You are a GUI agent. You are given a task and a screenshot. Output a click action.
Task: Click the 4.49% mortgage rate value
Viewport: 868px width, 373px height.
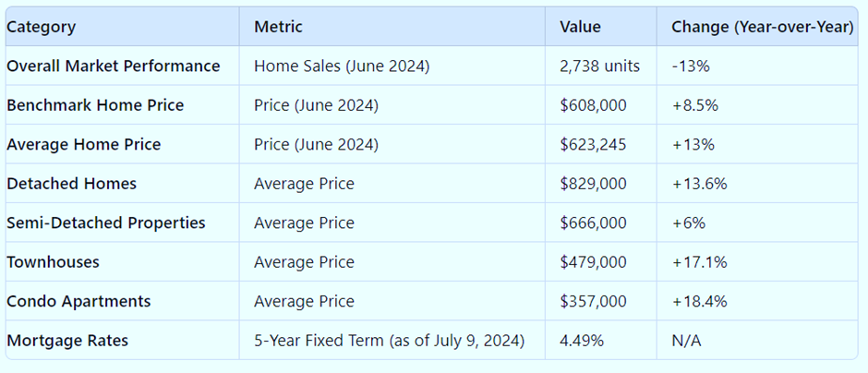(x=582, y=341)
